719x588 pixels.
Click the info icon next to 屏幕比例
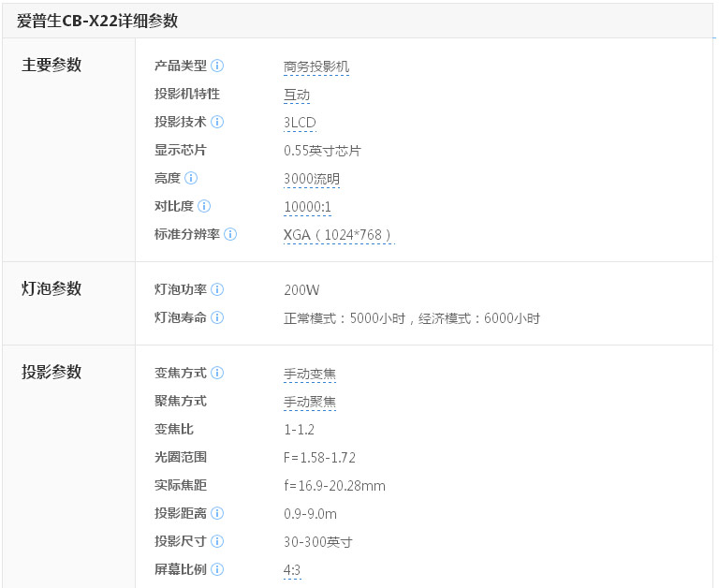coord(217,569)
